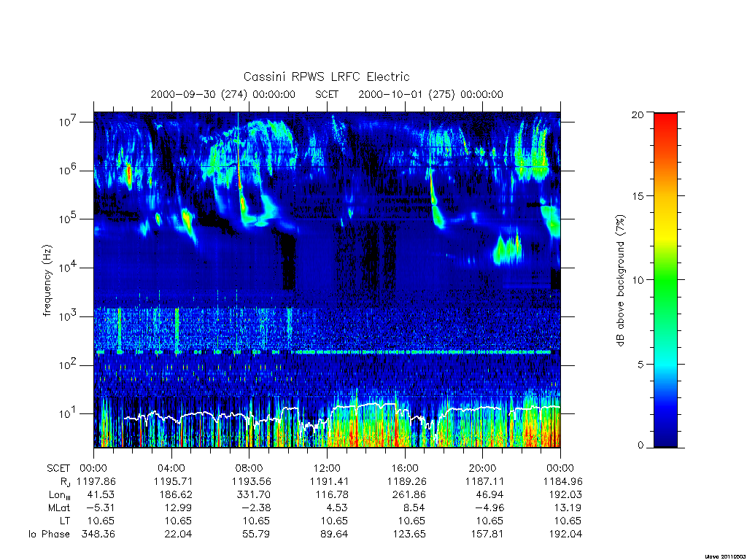Click the 'LT' row label
747x560 pixels.
click(65, 521)
